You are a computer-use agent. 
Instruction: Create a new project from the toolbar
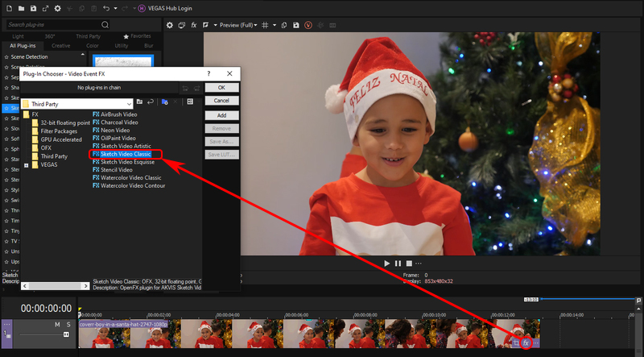point(9,8)
